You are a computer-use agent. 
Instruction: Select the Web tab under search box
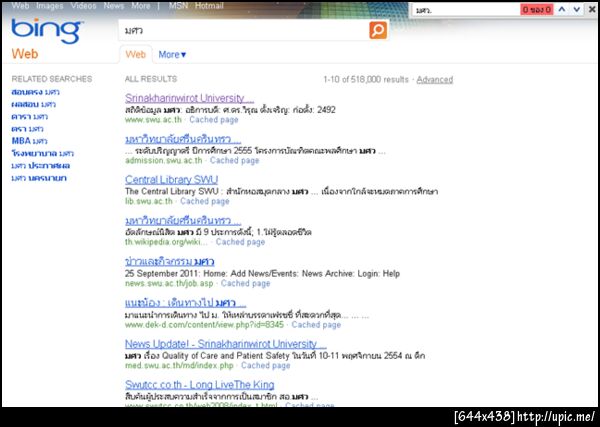click(135, 55)
